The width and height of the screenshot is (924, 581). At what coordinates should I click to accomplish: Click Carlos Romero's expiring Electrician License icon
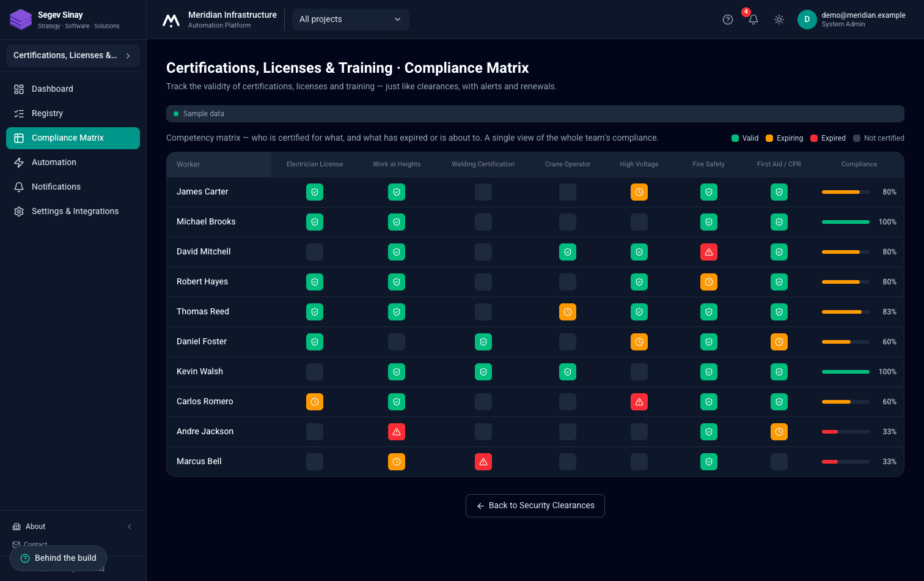[315, 402]
